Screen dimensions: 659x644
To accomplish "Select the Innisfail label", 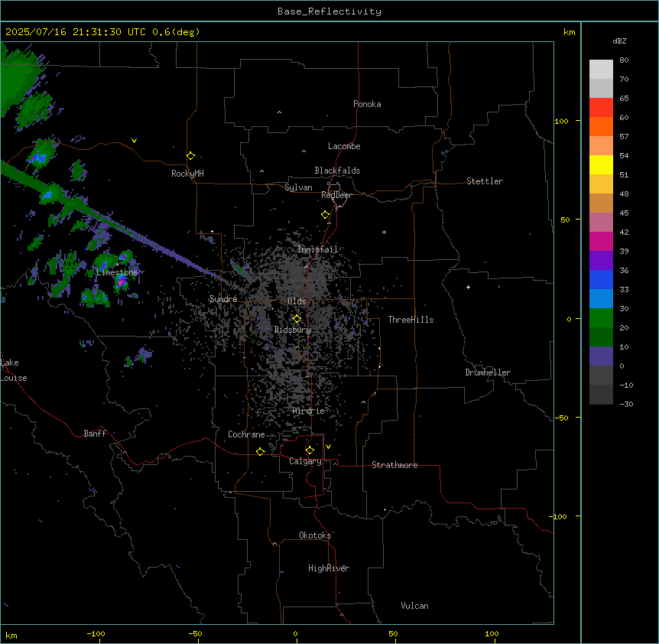I will tap(317, 249).
